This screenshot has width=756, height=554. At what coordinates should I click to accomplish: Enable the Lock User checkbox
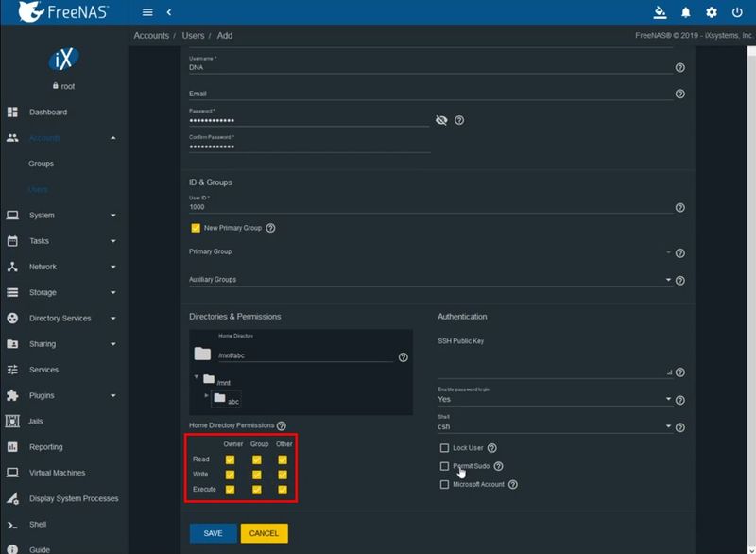443,447
